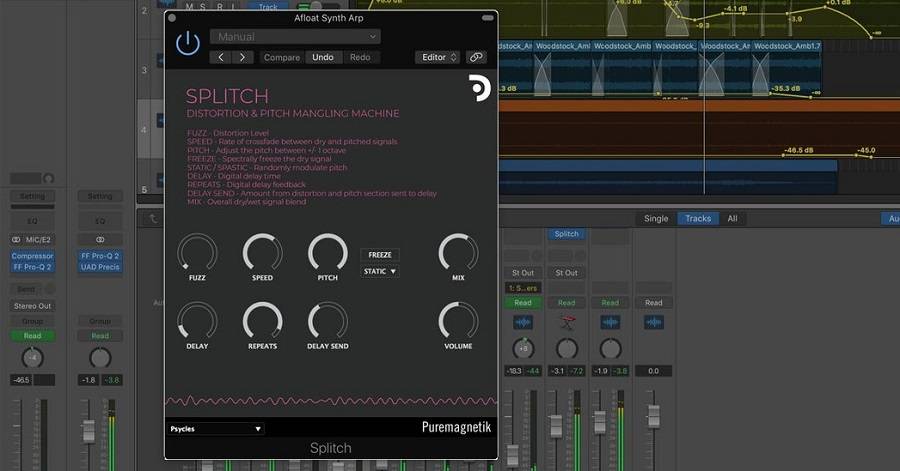The width and height of the screenshot is (900, 471).
Task: Click the Puremagnetik circular logo icon
Action: coord(479,89)
